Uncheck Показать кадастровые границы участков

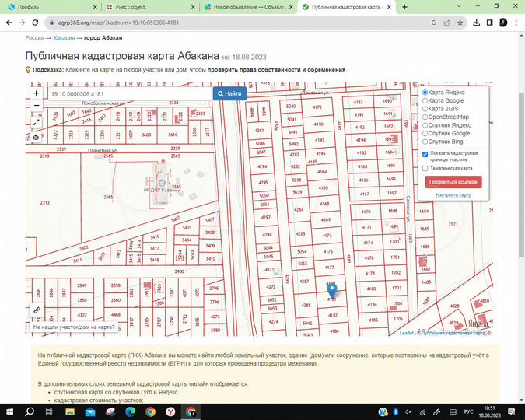coord(425,154)
